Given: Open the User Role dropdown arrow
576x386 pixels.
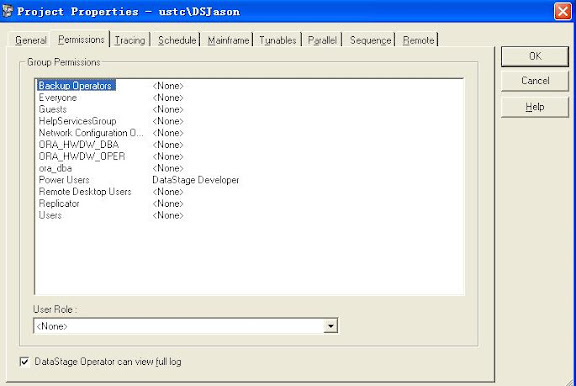Looking at the screenshot, I should (331, 326).
